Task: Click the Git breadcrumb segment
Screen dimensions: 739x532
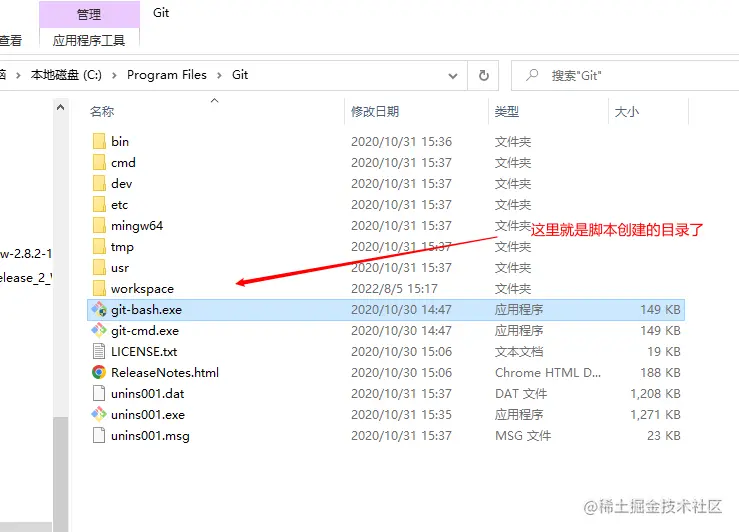Action: coord(240,75)
